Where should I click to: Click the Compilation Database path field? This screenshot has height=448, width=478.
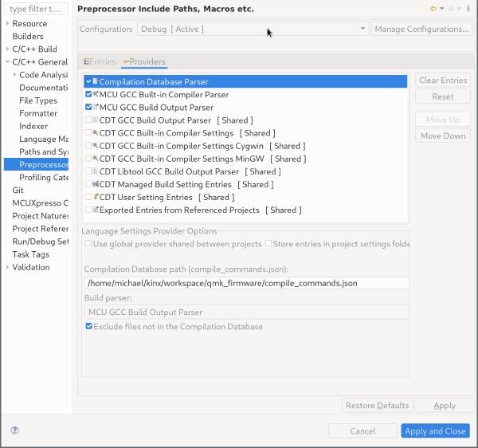click(246, 283)
